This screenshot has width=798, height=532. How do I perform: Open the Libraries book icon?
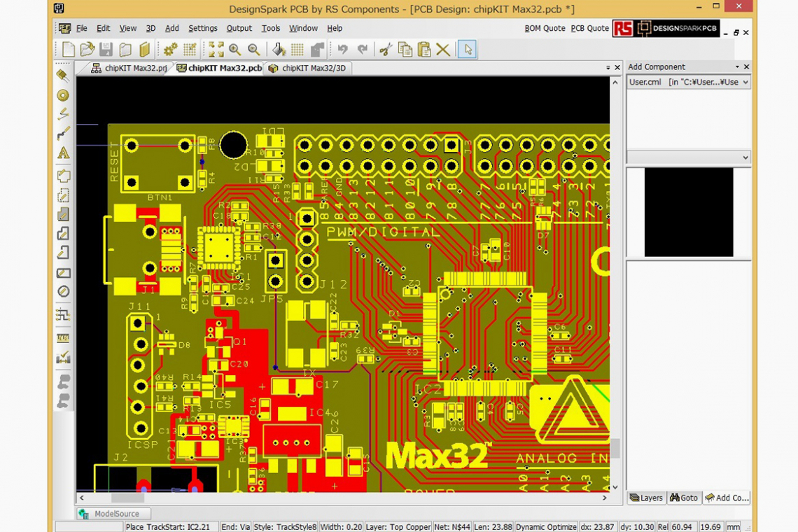[x=145, y=50]
